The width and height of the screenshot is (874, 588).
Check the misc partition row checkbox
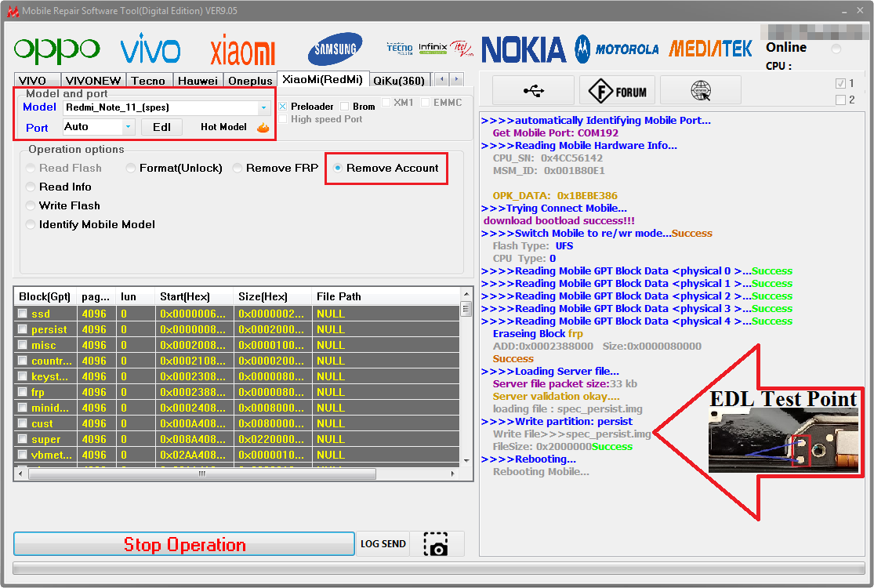point(22,344)
